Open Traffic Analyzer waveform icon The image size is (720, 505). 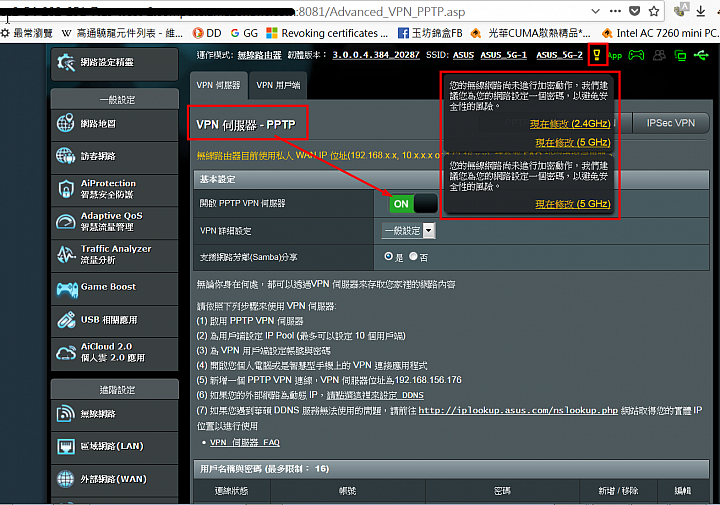[x=66, y=254]
